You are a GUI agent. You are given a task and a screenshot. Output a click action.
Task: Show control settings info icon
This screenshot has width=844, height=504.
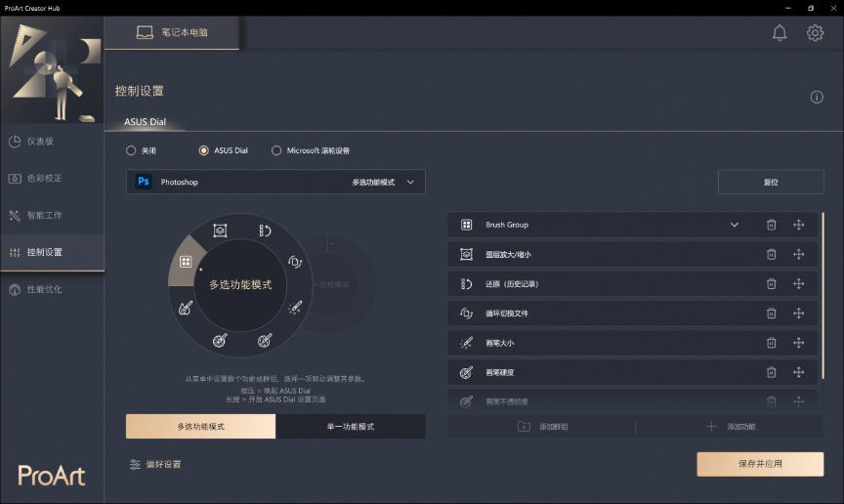817,98
